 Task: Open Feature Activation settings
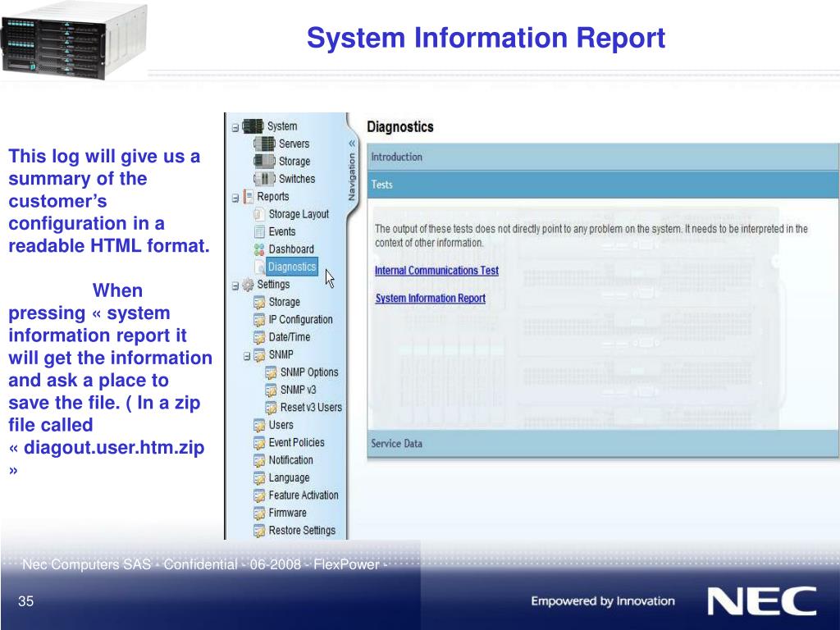304,495
